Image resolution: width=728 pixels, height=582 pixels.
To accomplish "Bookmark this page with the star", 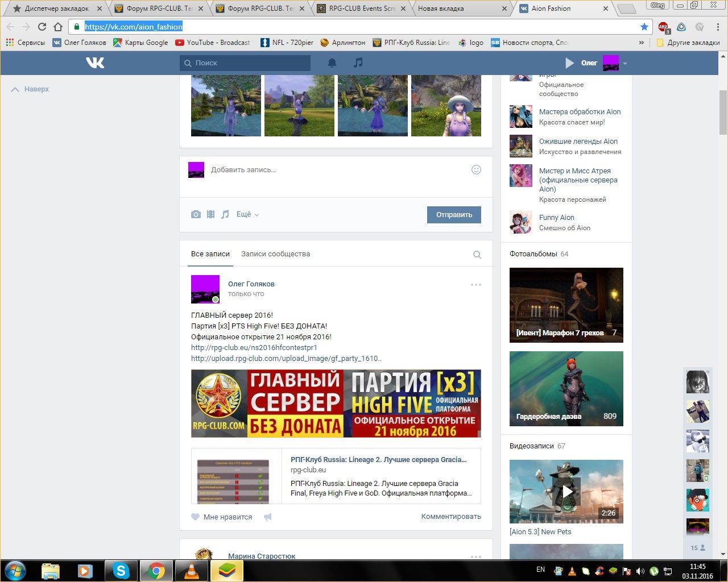I will [644, 27].
